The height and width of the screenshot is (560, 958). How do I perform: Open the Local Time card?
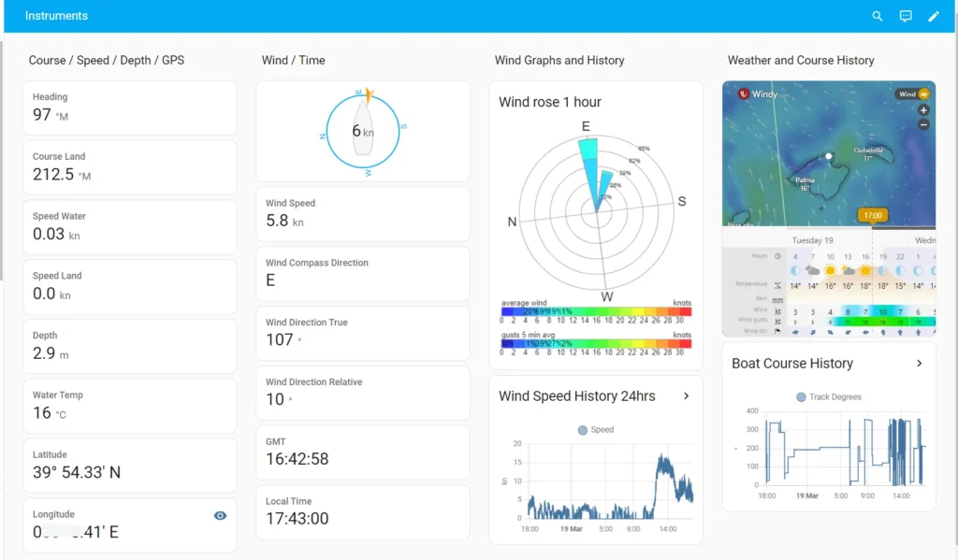pos(363,511)
